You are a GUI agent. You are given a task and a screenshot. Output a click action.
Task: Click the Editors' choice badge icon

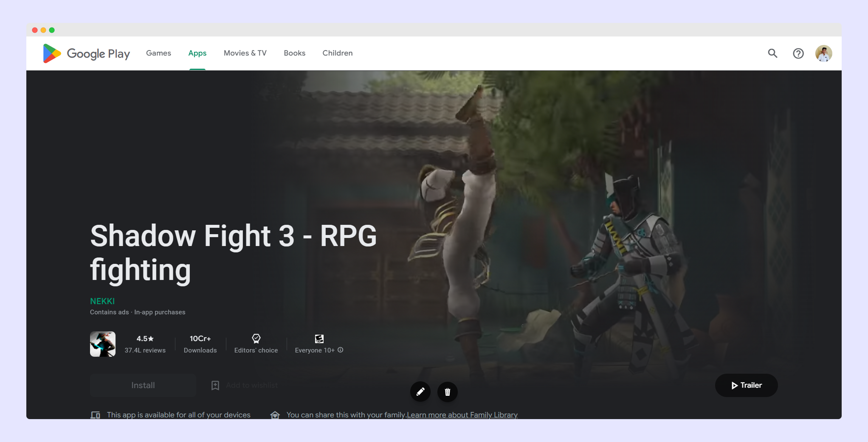(x=256, y=338)
